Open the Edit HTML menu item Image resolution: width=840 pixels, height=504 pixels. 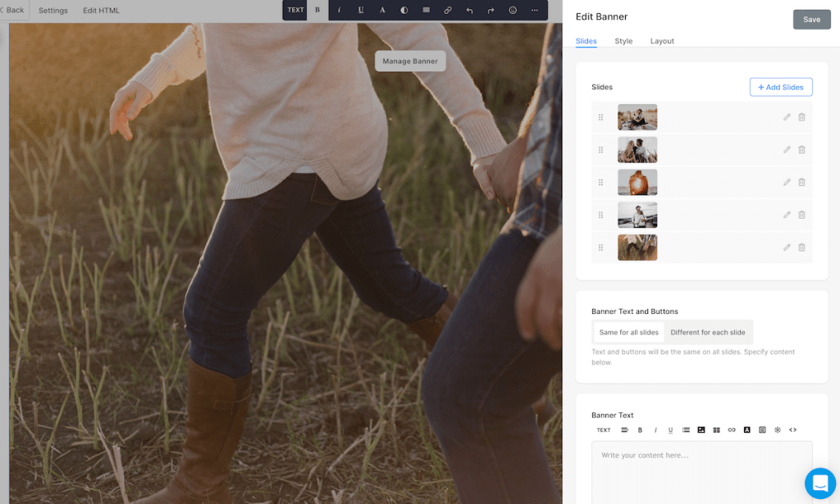click(x=101, y=10)
